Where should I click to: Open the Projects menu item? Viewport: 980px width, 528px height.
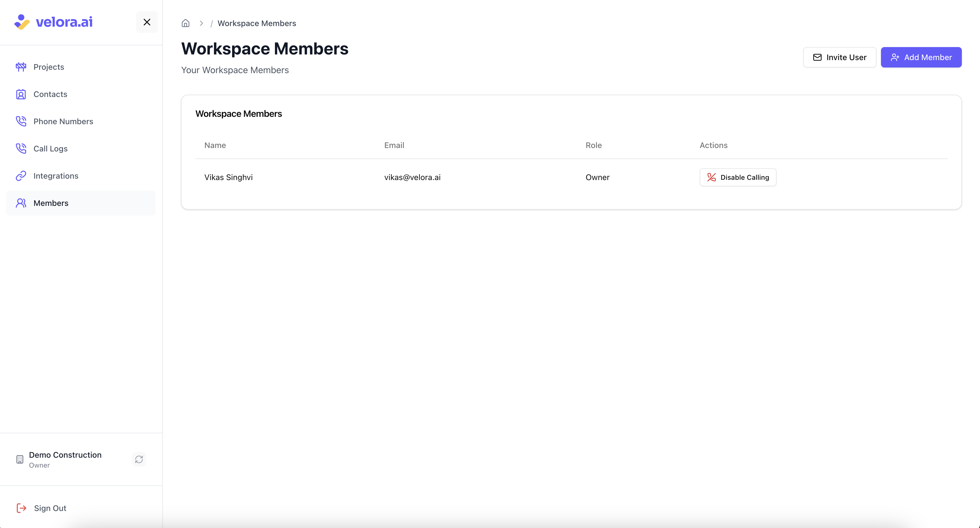pyautogui.click(x=81, y=67)
